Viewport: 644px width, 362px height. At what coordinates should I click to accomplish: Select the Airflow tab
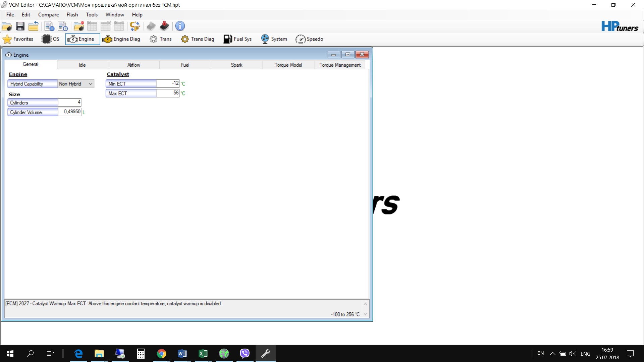(133, 65)
